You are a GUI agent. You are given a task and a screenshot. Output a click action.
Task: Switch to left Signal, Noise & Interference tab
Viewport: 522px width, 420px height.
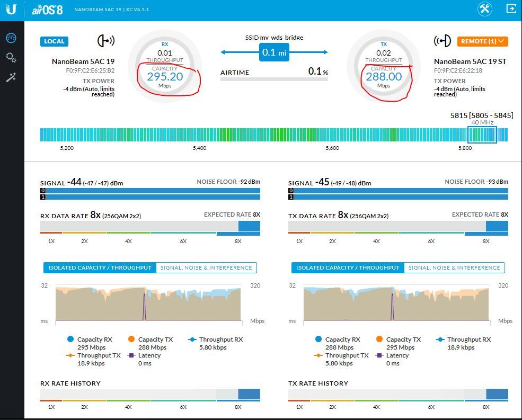click(206, 268)
